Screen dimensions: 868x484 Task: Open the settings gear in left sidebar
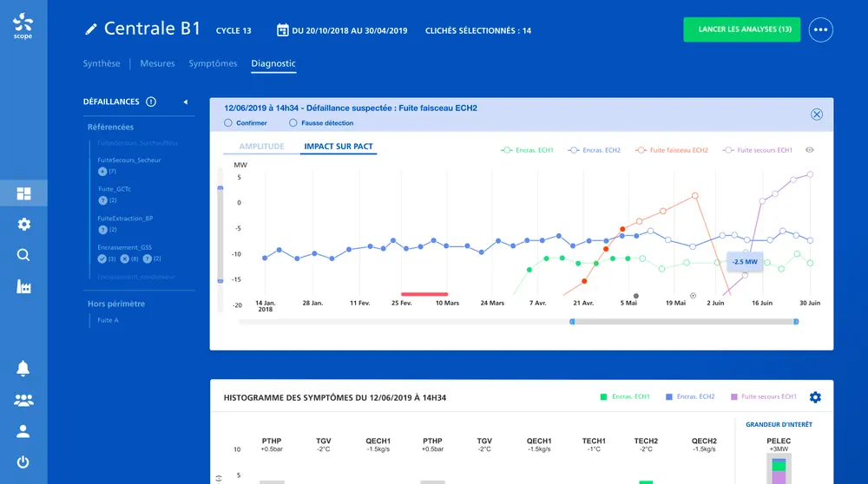23,224
